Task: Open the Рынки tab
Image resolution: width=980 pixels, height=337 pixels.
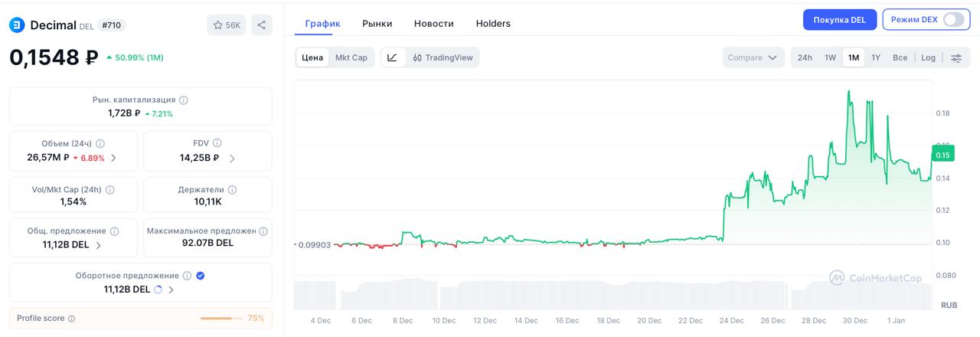Action: point(377,24)
